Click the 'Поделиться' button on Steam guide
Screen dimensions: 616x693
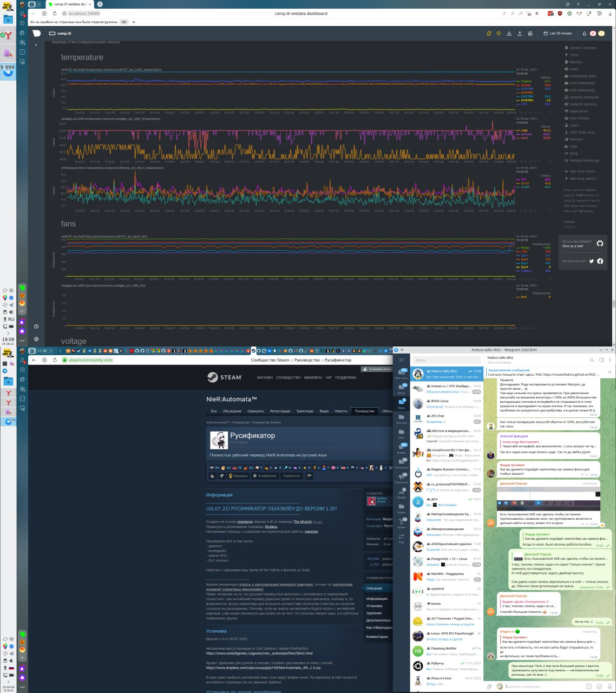coord(292,476)
